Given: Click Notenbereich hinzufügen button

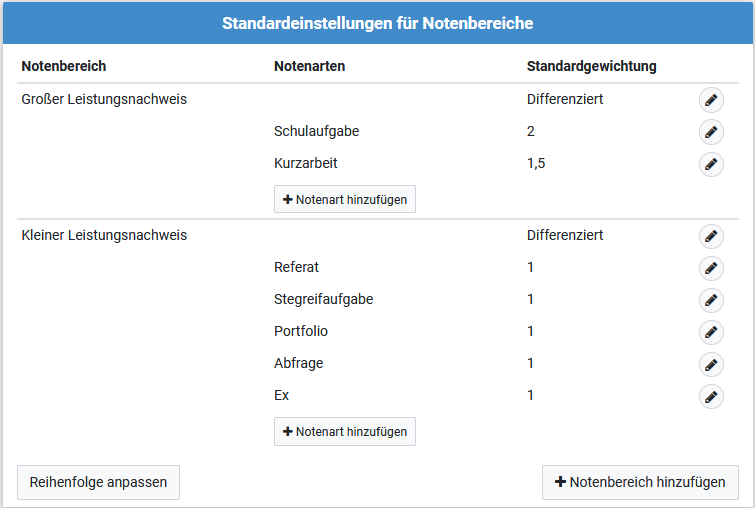Looking at the screenshot, I should [x=640, y=482].
